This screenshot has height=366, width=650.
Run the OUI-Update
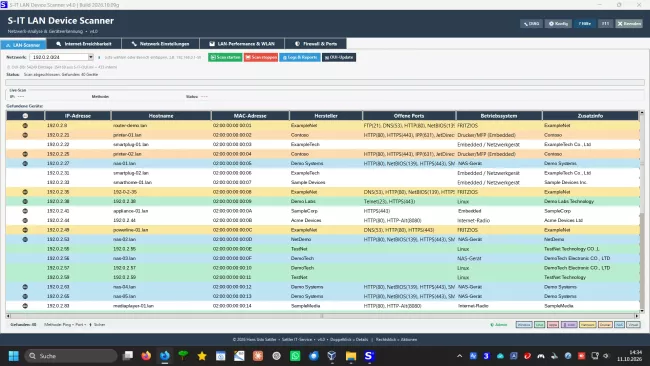tap(339, 57)
